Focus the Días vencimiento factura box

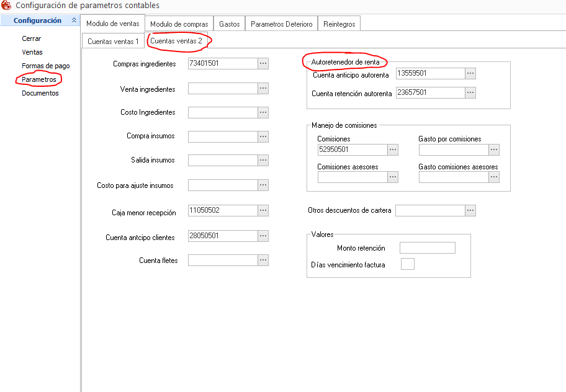point(408,265)
